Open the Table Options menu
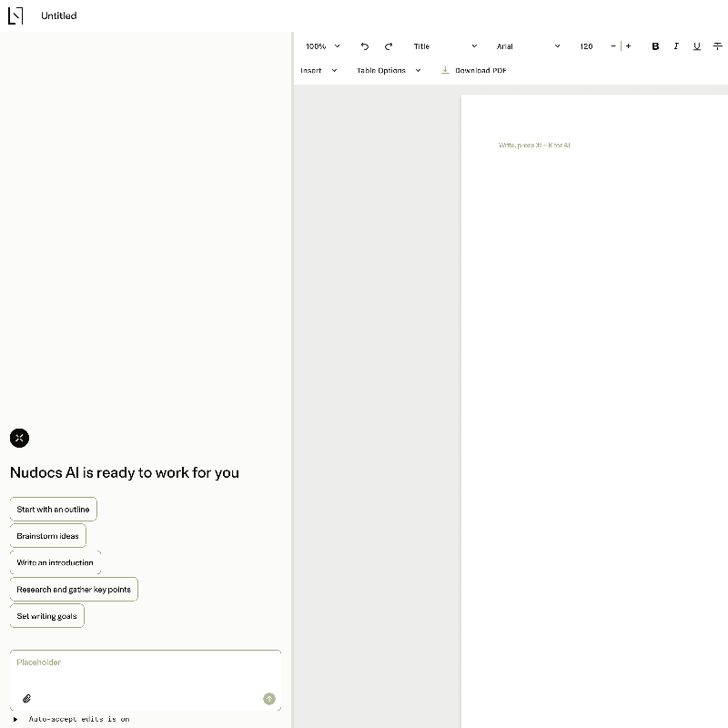728x728 pixels. 389,71
